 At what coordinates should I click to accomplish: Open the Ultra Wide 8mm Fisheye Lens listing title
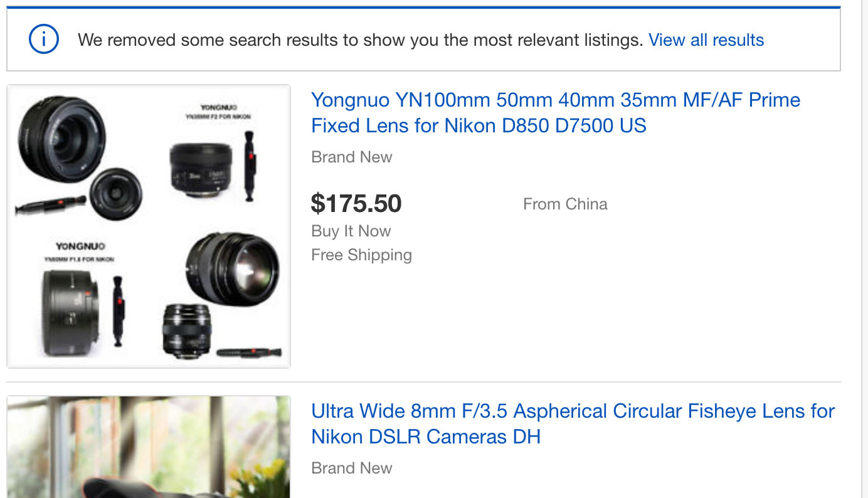(573, 424)
